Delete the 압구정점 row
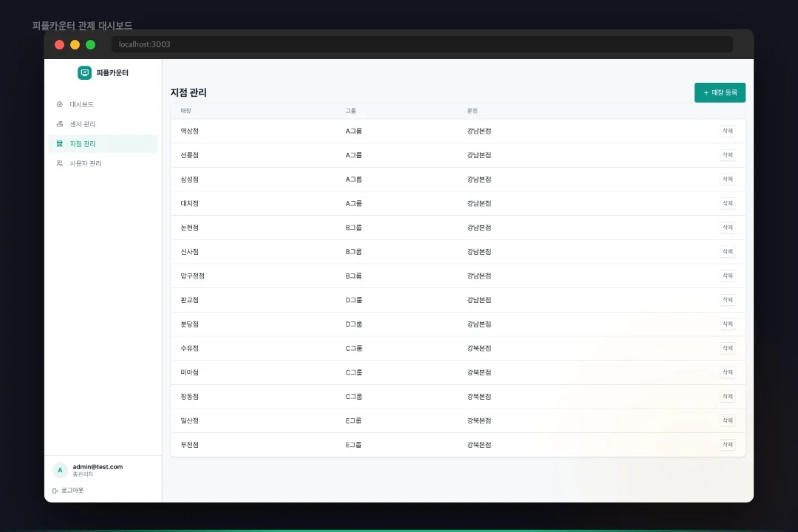The height and width of the screenshot is (532, 798). tap(727, 276)
